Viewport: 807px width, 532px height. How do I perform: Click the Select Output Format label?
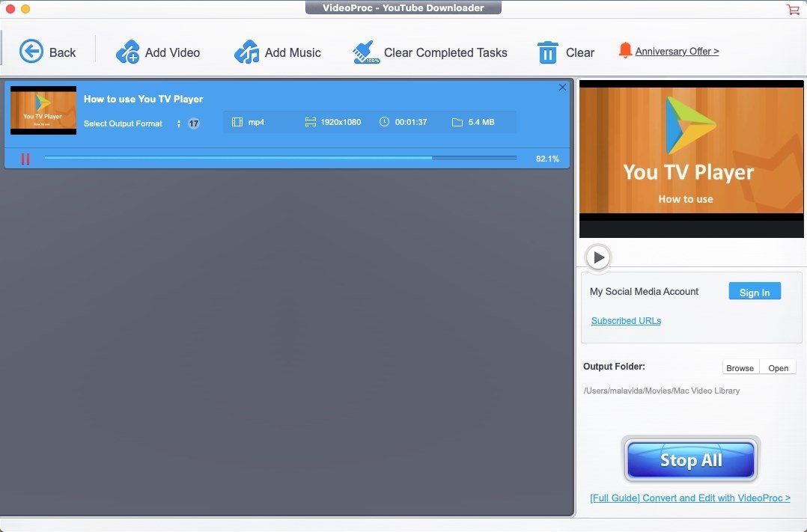pyautogui.click(x=123, y=123)
